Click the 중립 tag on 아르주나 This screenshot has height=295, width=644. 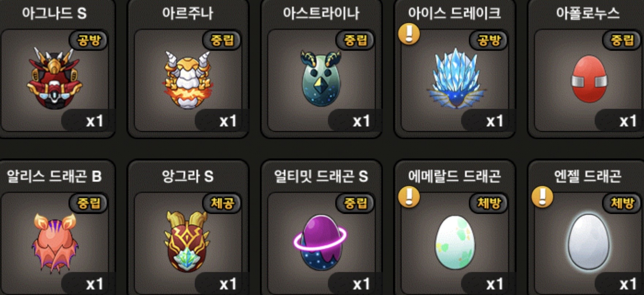222,40
